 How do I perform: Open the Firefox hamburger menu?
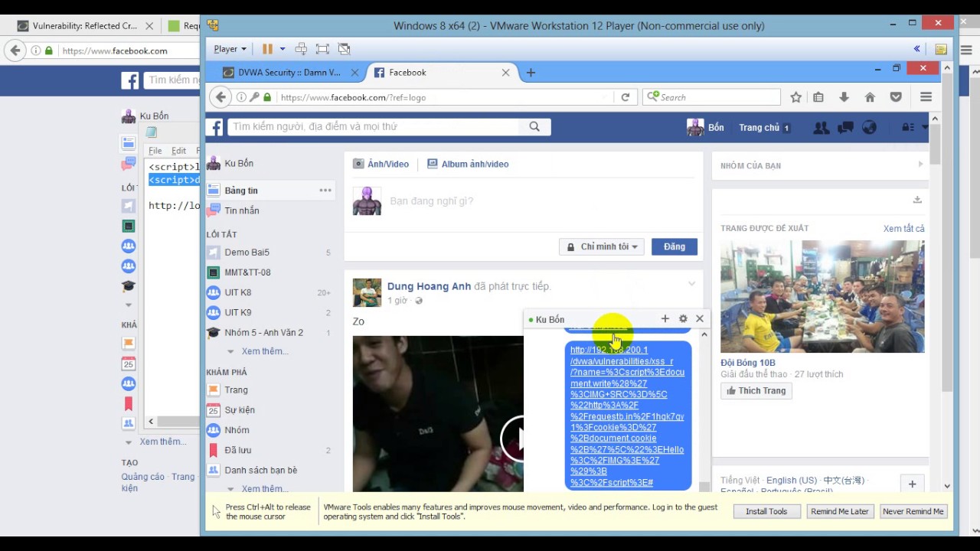coord(926,97)
